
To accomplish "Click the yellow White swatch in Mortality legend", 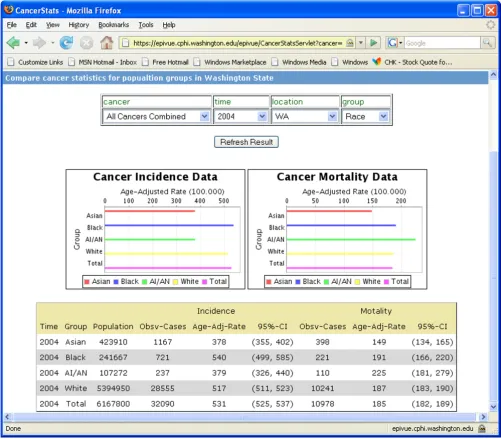I will [357, 282].
